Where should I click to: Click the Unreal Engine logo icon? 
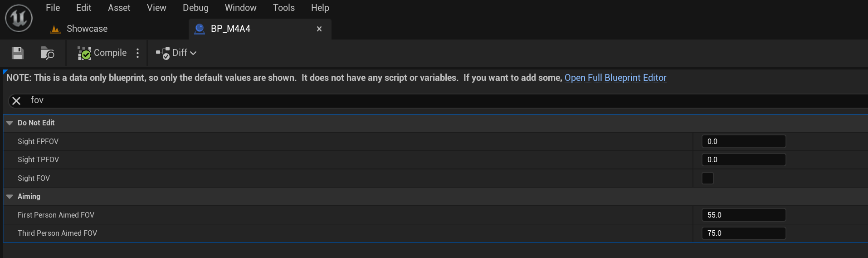[19, 18]
